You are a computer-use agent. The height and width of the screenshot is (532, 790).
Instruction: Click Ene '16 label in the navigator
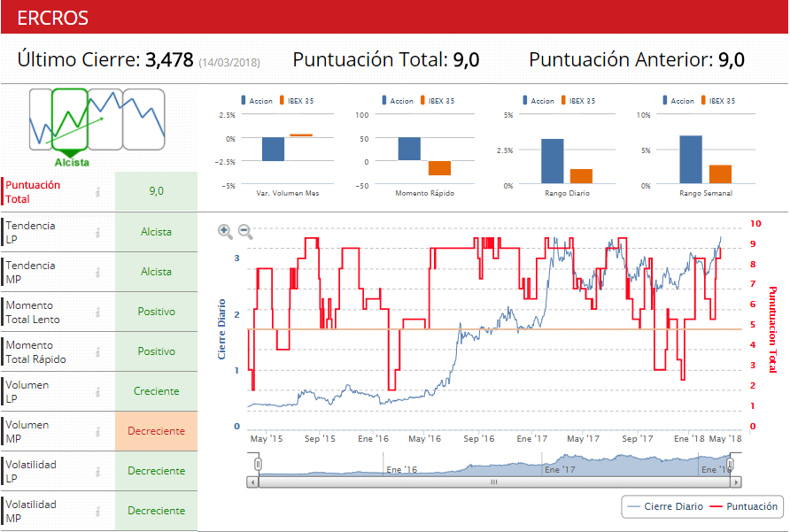[x=401, y=469]
